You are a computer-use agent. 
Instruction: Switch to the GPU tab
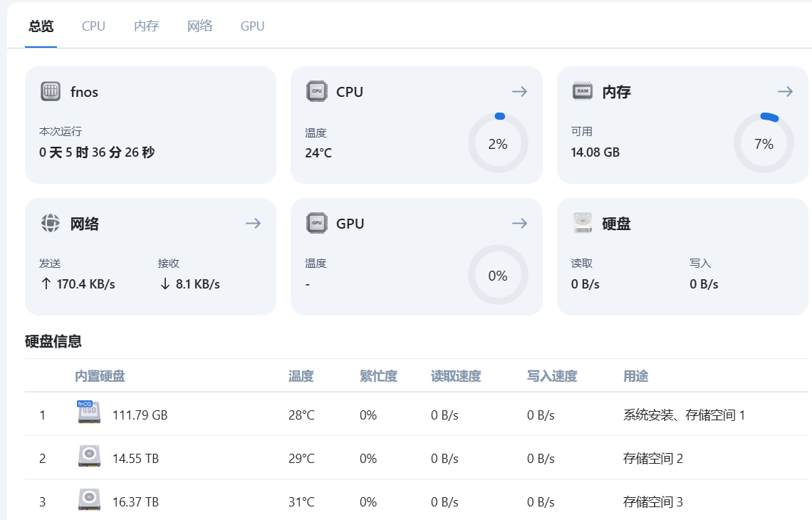(251, 26)
